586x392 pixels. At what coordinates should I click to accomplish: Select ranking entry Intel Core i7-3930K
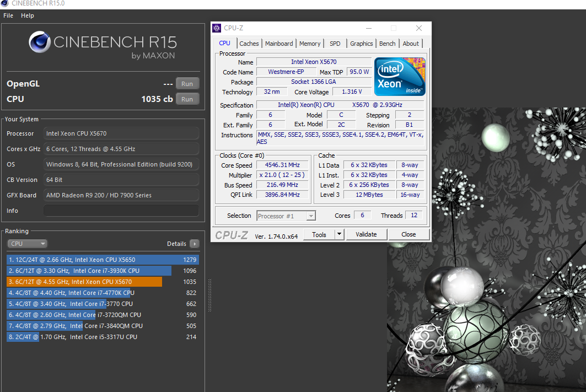point(103,271)
